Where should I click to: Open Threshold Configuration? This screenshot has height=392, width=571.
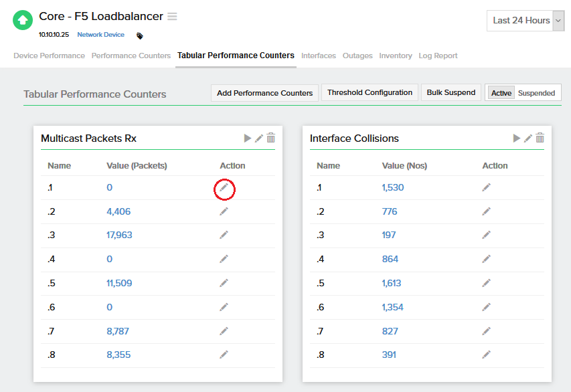click(370, 93)
